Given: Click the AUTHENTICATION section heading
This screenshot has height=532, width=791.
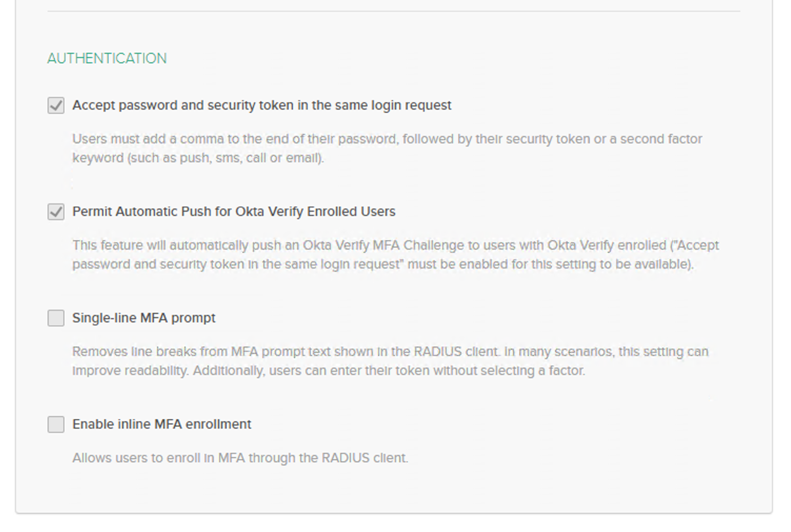Looking at the screenshot, I should coord(106,58).
